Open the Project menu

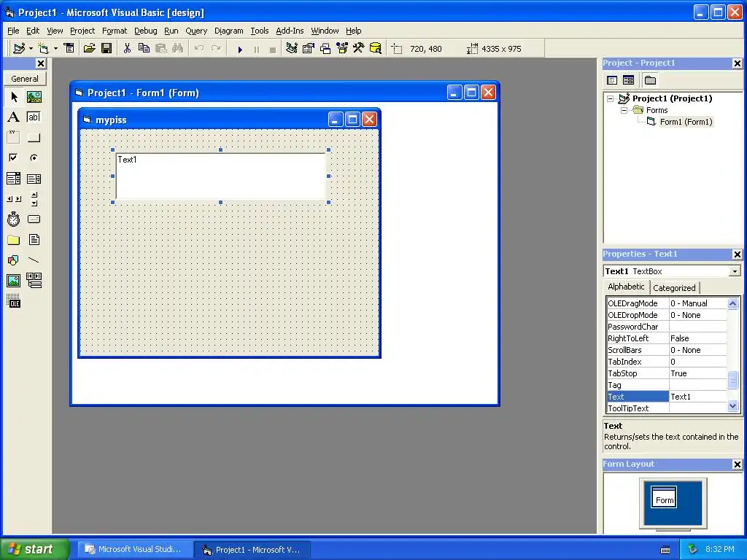[x=82, y=31]
